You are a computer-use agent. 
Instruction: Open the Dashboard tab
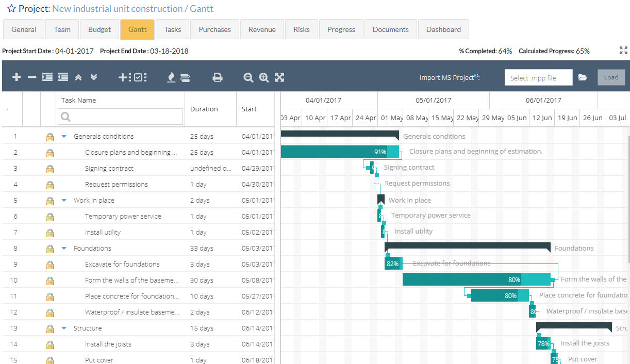point(443,29)
